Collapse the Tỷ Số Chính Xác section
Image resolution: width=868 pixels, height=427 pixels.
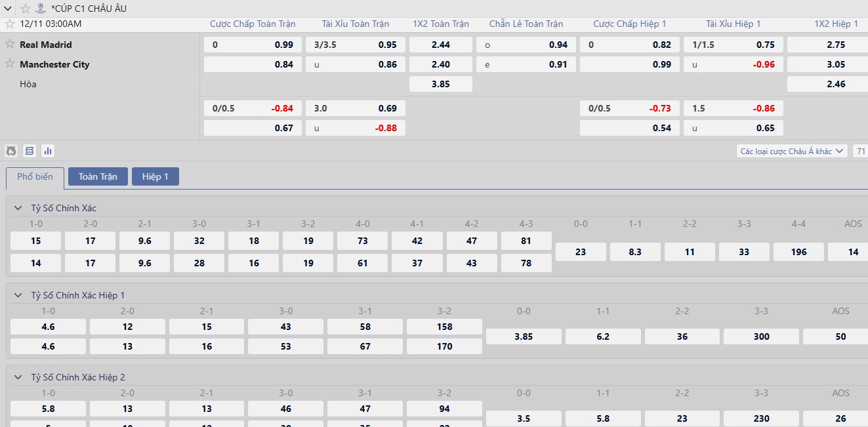(x=18, y=208)
